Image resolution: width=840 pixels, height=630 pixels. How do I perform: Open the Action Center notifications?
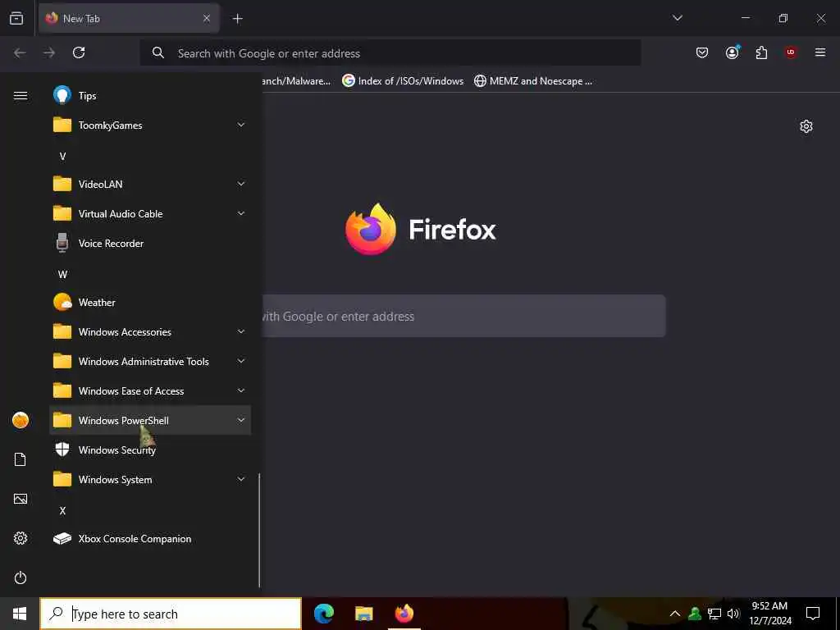click(813, 614)
